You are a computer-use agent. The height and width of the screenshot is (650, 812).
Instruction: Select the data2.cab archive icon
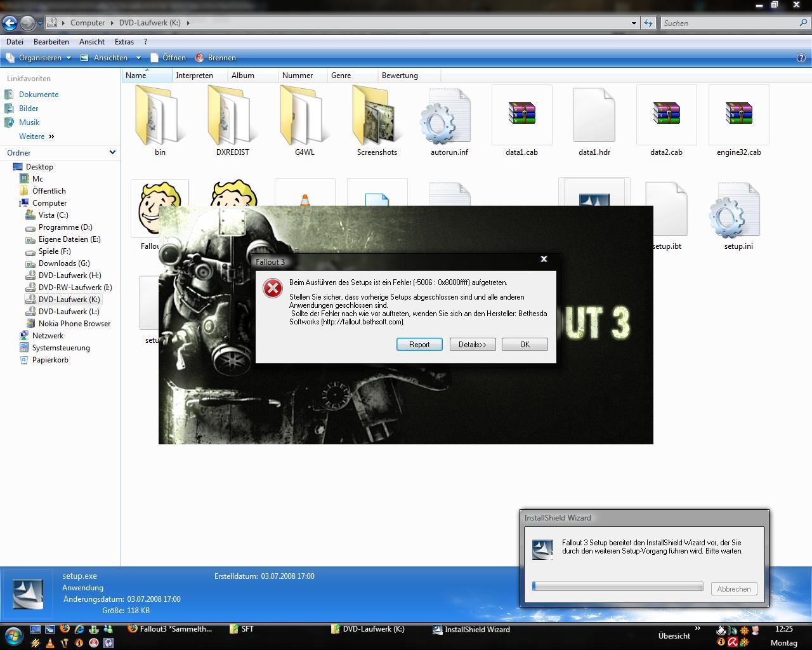[666, 114]
